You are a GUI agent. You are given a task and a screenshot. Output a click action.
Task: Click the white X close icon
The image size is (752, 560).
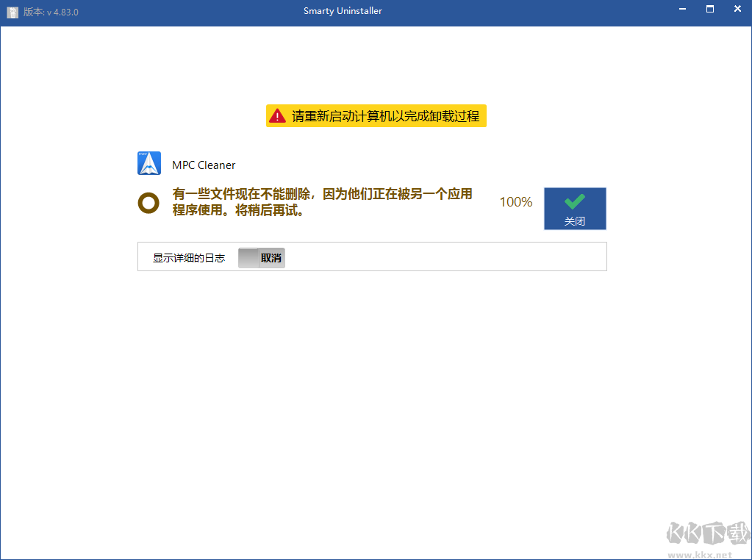pyautogui.click(x=737, y=10)
